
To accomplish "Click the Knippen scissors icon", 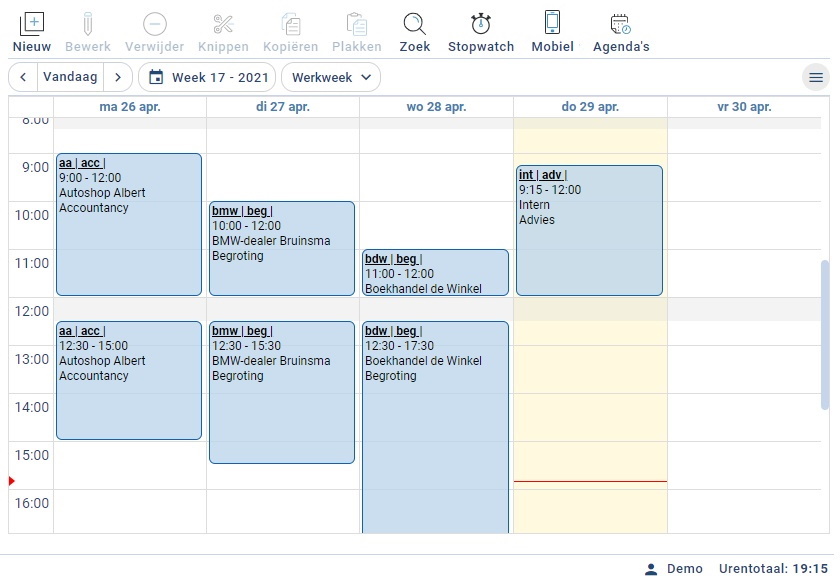I will point(223,24).
